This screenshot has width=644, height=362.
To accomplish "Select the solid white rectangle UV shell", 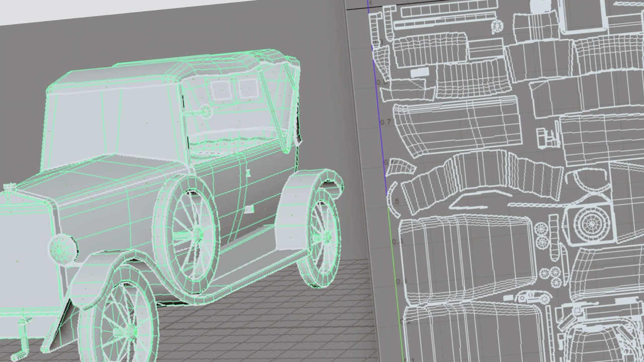I will pyautogui.click(x=419, y=73).
